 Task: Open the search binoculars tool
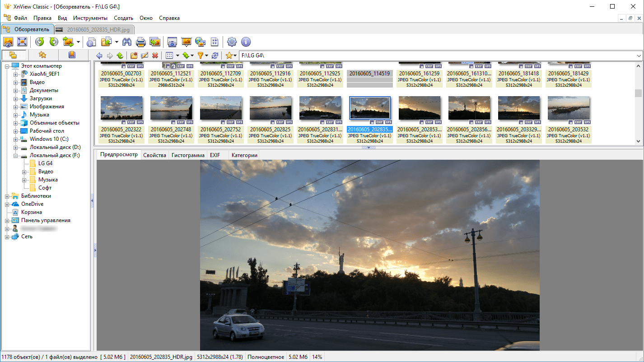[127, 42]
